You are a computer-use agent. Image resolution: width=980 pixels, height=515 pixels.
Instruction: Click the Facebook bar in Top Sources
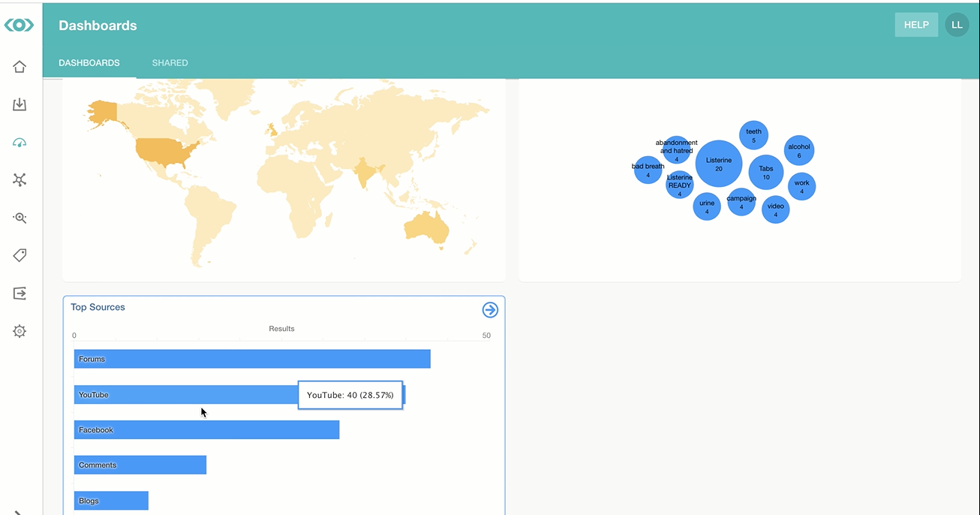tap(206, 430)
